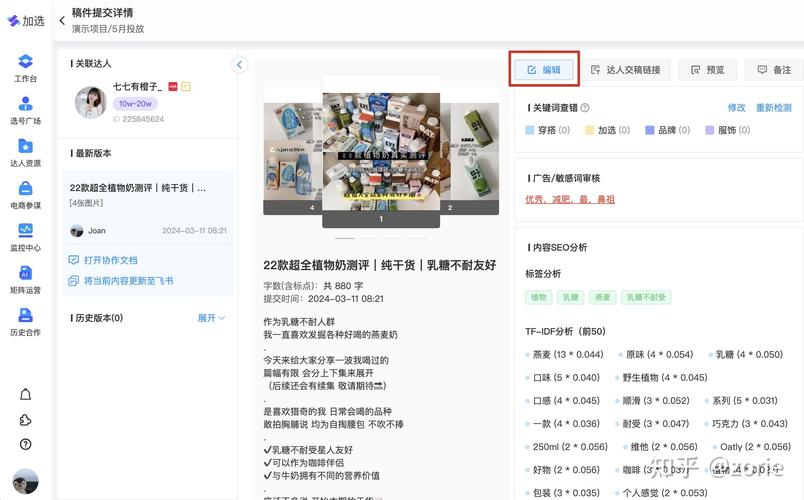Click the yellow note icon beside 七七有橙子_

pyautogui.click(x=186, y=87)
